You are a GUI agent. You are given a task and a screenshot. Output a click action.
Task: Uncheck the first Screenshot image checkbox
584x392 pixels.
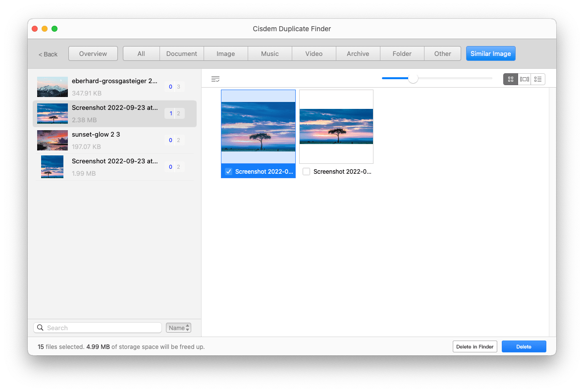228,172
